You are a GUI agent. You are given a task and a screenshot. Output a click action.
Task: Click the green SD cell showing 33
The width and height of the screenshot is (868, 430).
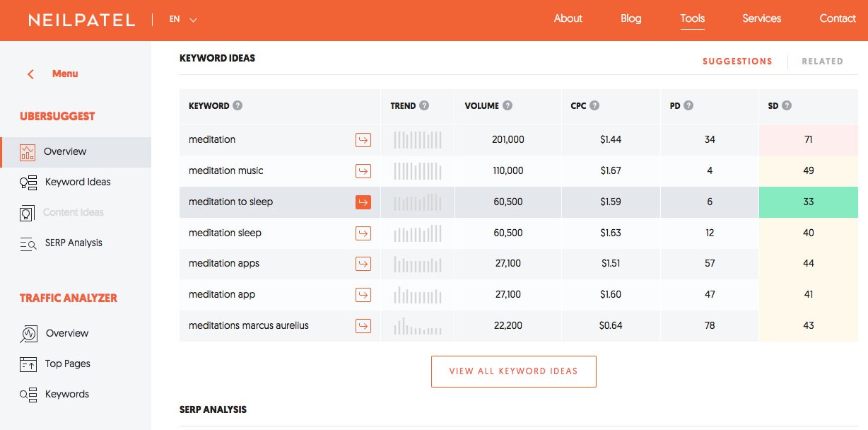pyautogui.click(x=808, y=202)
